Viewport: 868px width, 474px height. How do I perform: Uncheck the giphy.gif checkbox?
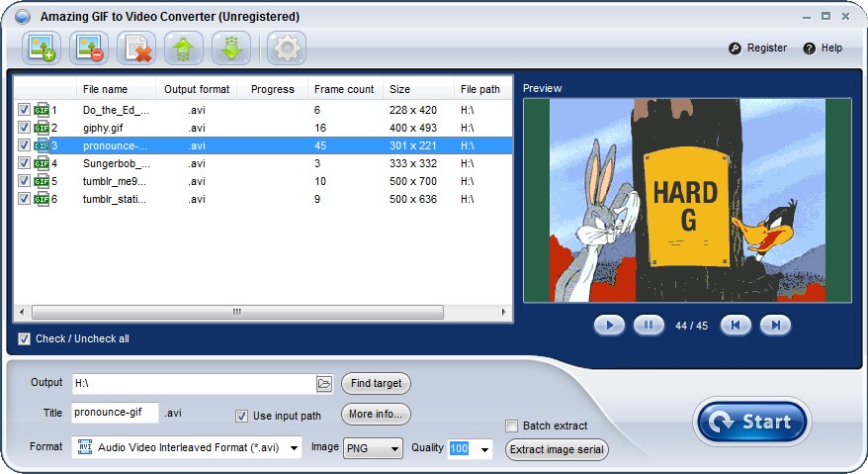coord(24,127)
